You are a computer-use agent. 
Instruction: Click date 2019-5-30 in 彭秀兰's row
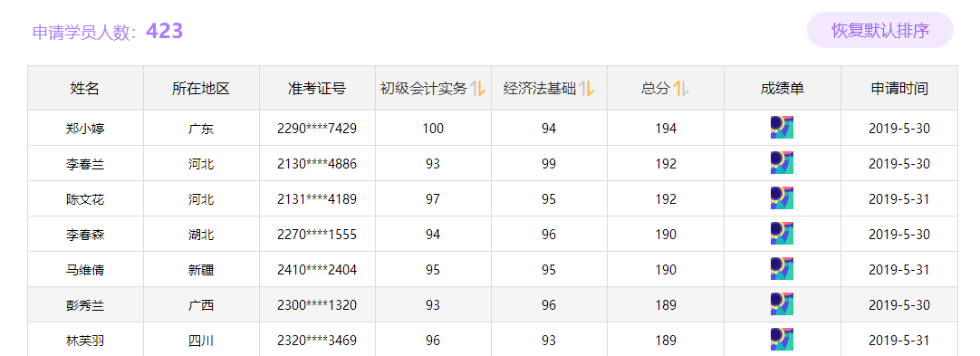(x=899, y=305)
